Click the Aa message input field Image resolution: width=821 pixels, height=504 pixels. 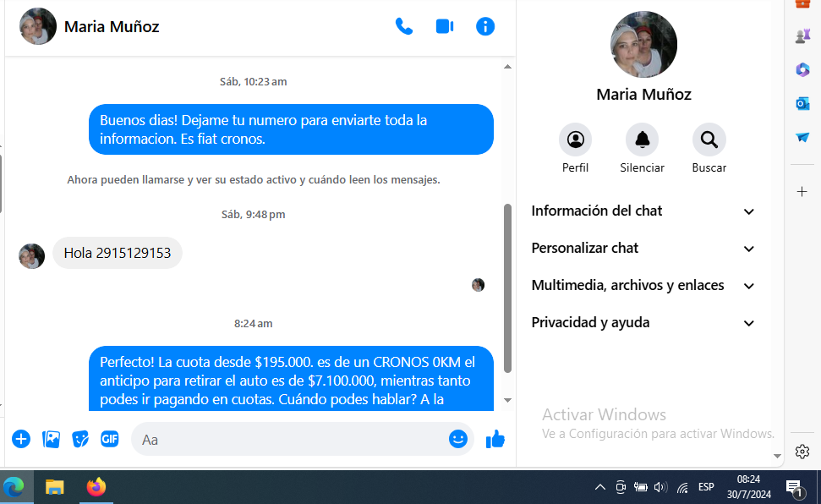click(287, 440)
